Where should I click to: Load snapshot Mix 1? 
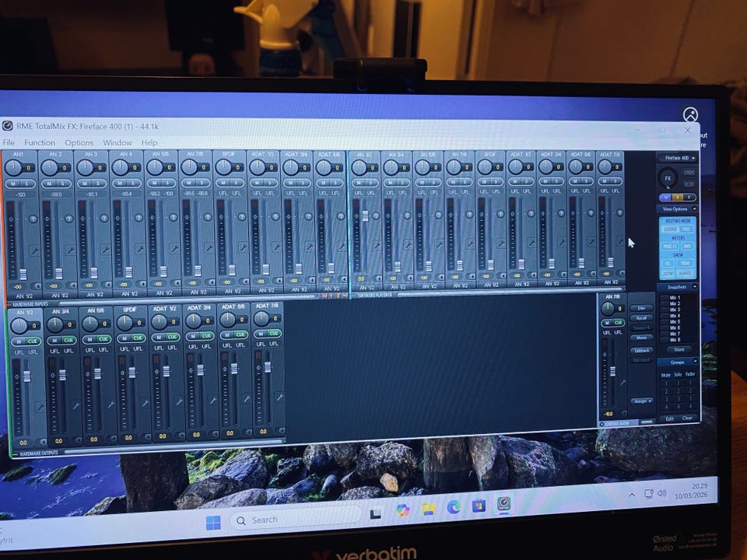click(675, 298)
